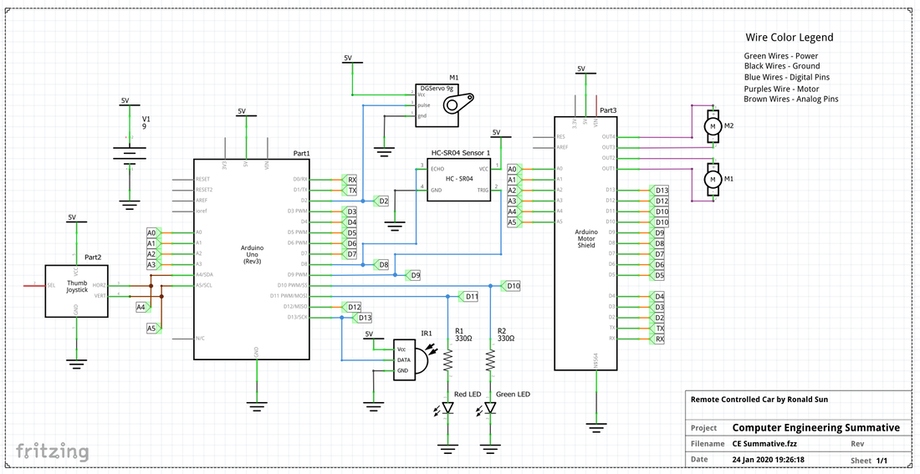Click the DGServo 9g servo symbol
Viewport: 920px width, 474px height.
(446, 104)
